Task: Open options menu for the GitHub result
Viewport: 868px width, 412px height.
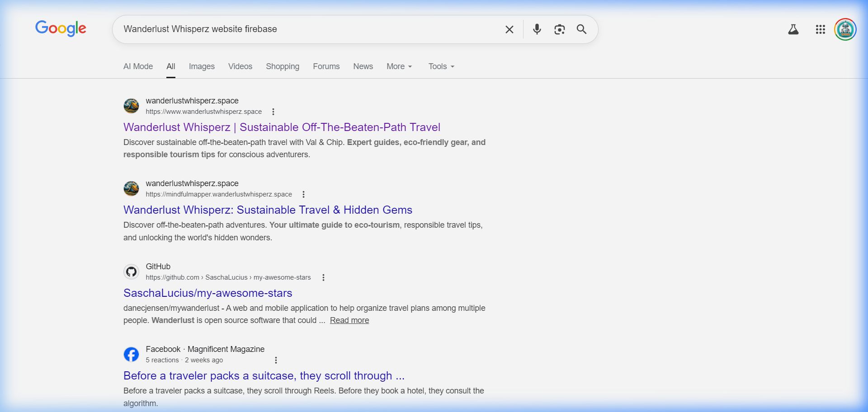Action: pos(323,277)
